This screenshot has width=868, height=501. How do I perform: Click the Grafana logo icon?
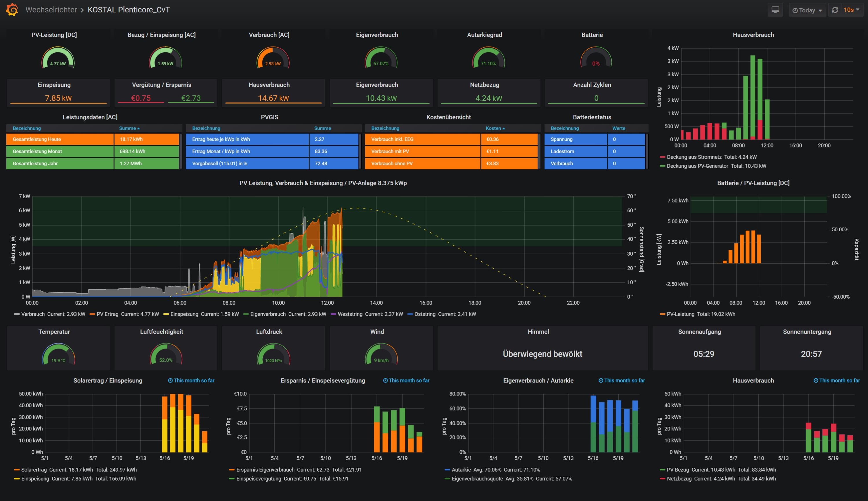(12, 10)
